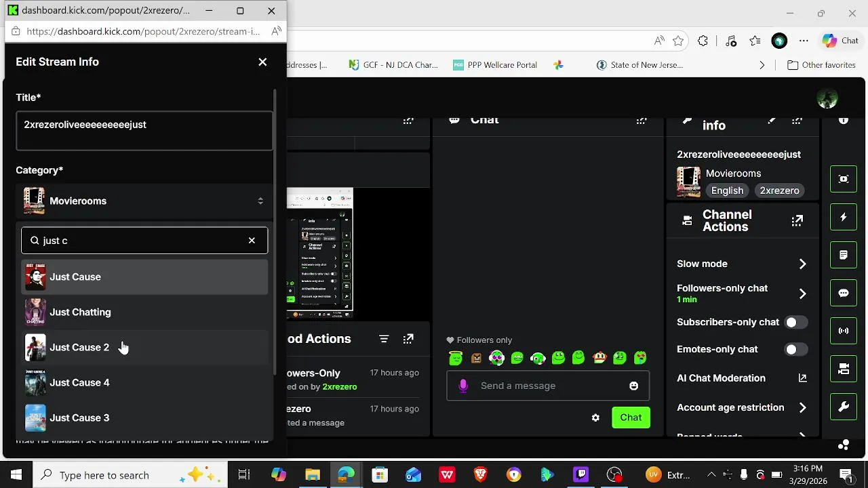Pop out the Chat panel
Screen dimensions: 868x488
point(641,121)
